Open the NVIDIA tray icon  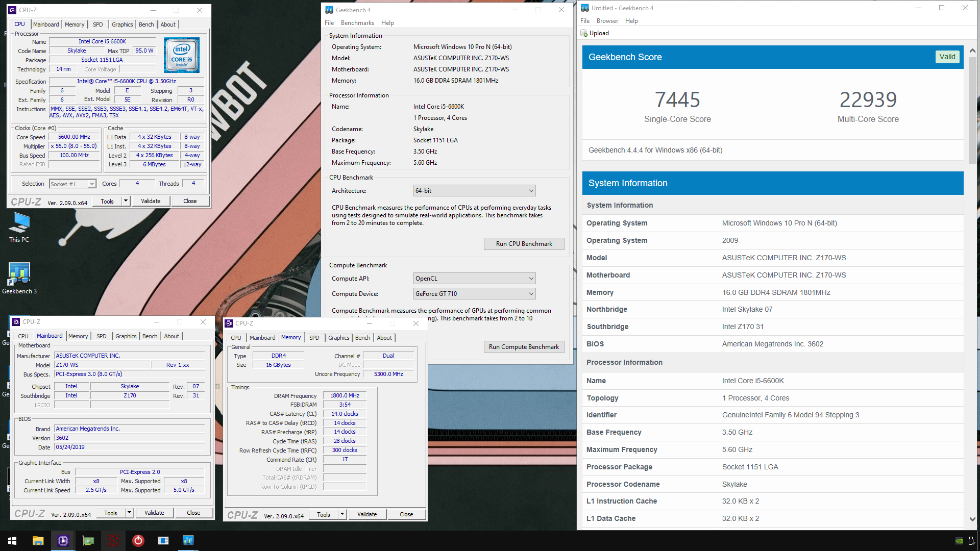[959, 541]
